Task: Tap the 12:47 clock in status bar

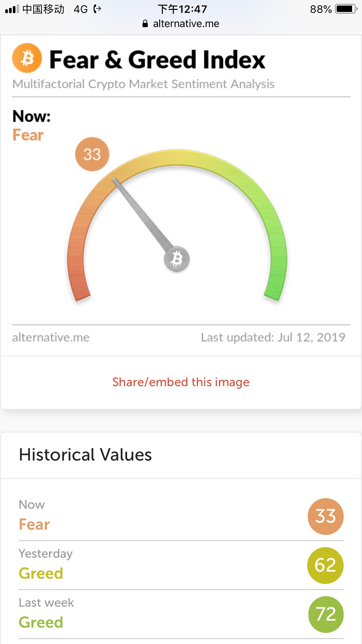Action: click(182, 9)
